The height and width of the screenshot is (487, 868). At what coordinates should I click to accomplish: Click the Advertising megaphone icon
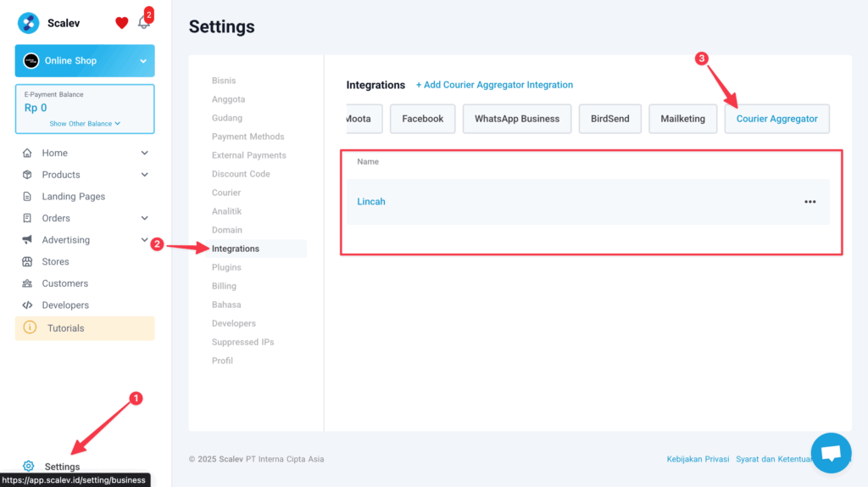(x=26, y=240)
